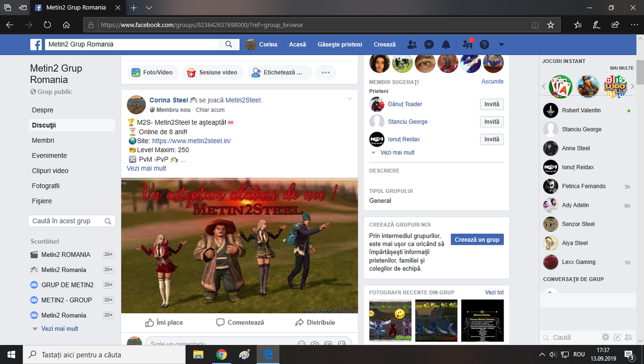Launch the card game with ace icon
The height and width of the screenshot is (364, 644).
pyautogui.click(x=560, y=87)
